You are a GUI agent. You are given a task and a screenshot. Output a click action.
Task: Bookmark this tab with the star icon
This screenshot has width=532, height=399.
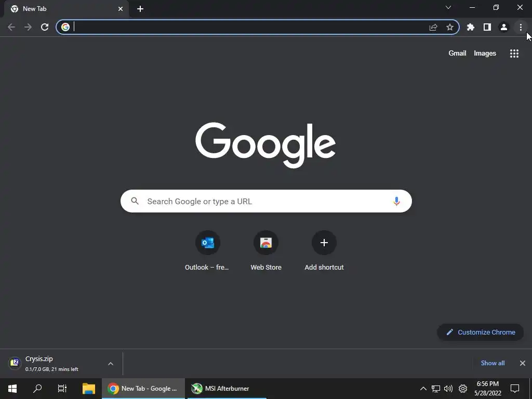point(450,27)
